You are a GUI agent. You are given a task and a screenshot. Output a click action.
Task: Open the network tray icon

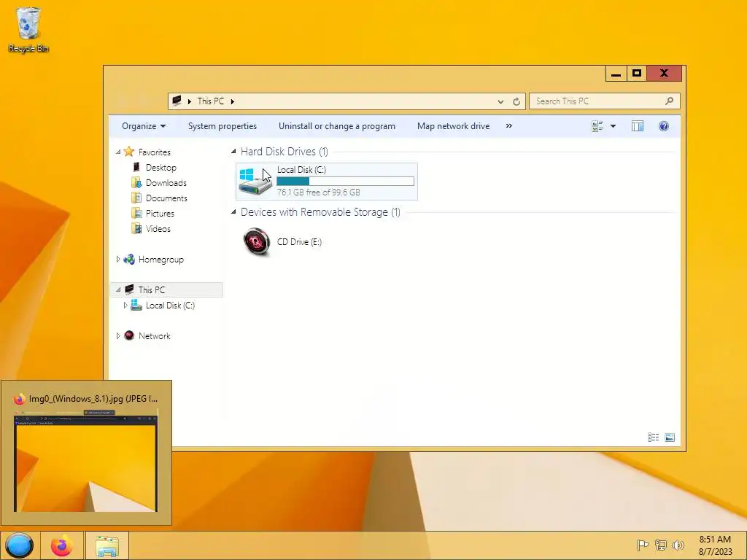[x=661, y=545]
